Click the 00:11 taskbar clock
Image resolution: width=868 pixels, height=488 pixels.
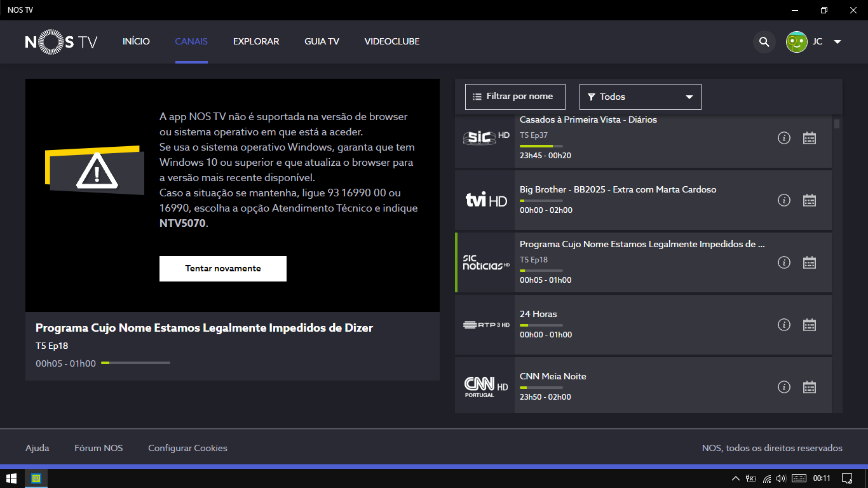click(x=822, y=478)
